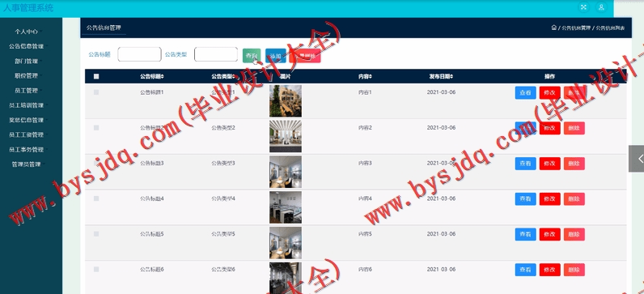View the 公告标题5 row with 查看
Image resolution: width=644 pixels, height=294 pixels.
pos(525,234)
